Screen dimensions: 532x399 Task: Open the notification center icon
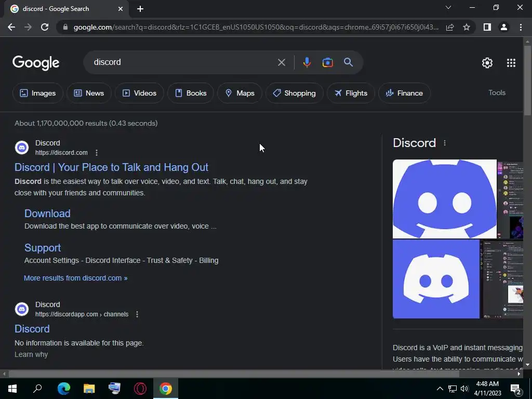[x=516, y=389]
